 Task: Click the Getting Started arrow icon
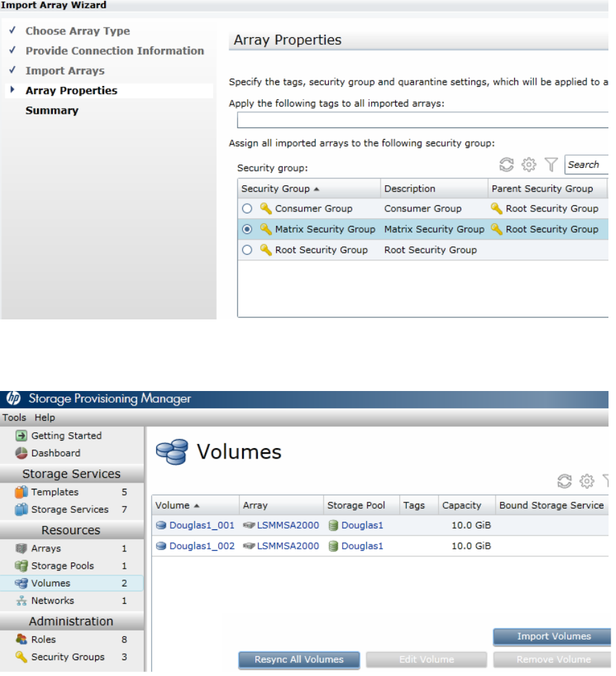(x=21, y=436)
